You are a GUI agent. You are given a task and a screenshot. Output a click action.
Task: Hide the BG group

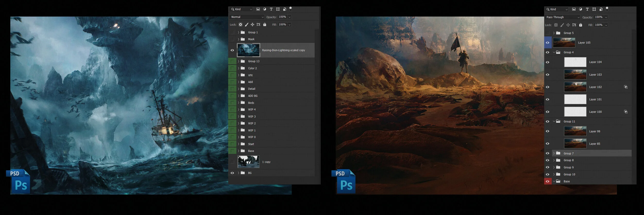pyautogui.click(x=232, y=173)
